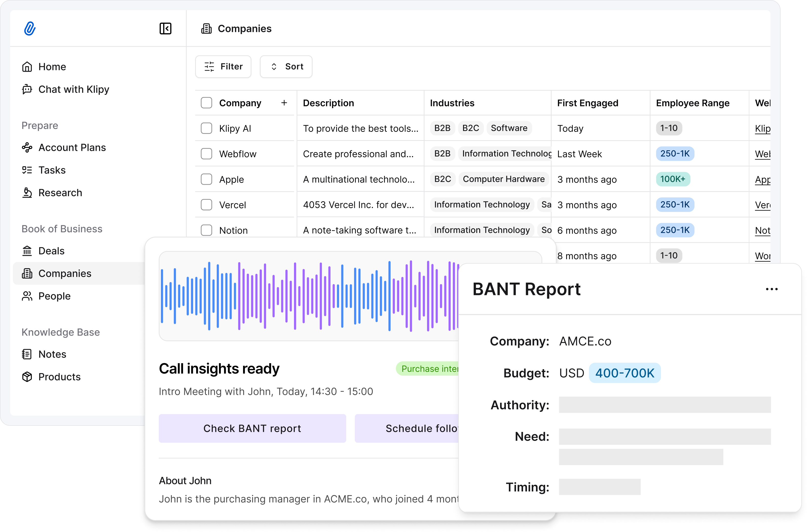Viewport: 809px width, 532px height.
Task: Click the 400-700K budget badge
Action: (625, 373)
